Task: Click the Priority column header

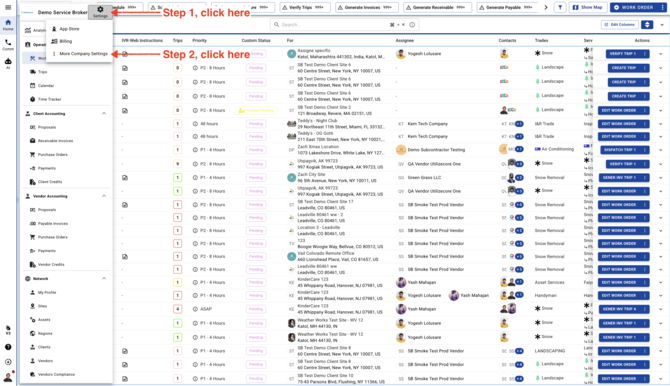Action: coord(199,41)
